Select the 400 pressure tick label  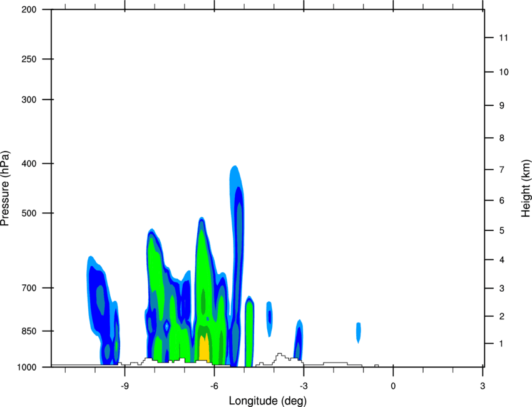[29, 163]
